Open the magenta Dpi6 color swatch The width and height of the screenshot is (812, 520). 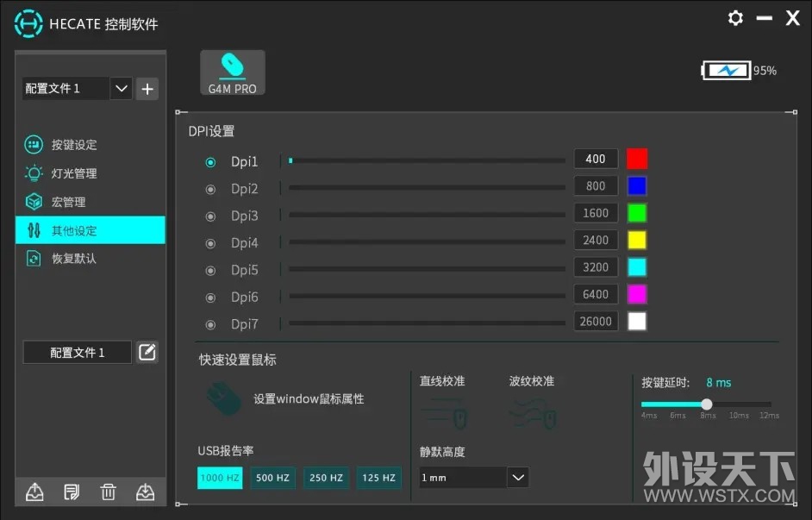(x=637, y=294)
